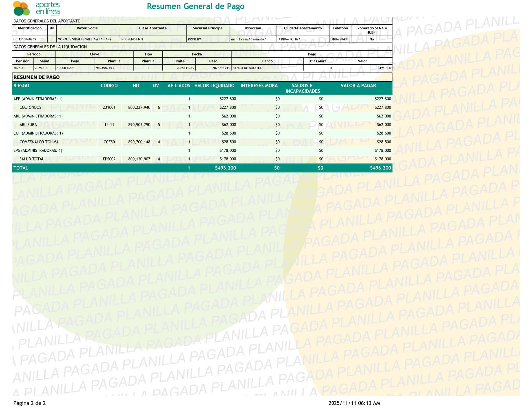Click the INTERESES MORA column header

259,86
